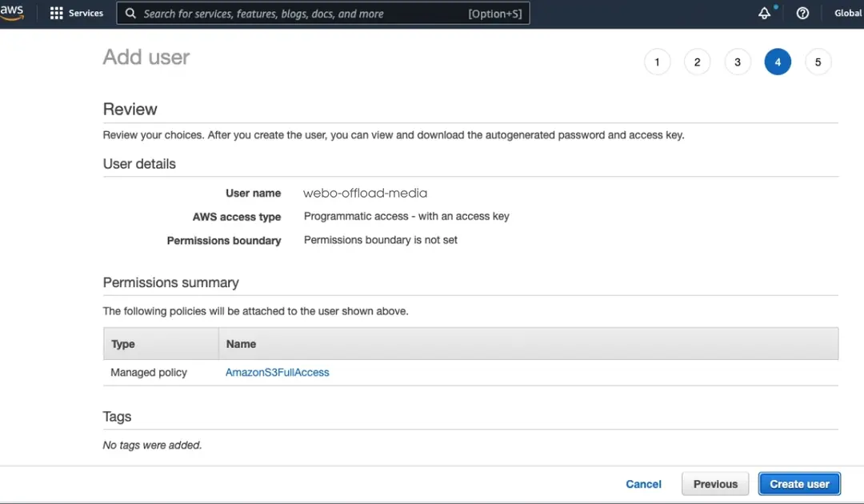Return to step 3 indicator
This screenshot has width=864, height=504.
[x=737, y=62]
